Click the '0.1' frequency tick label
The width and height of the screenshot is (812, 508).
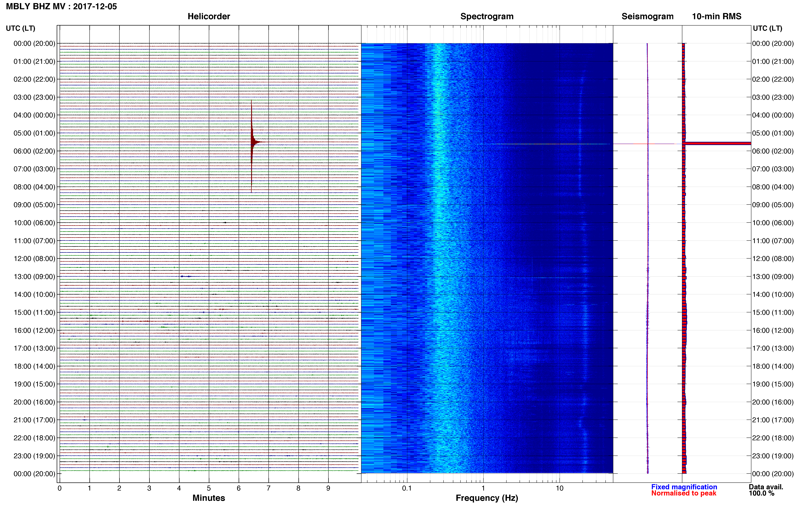pyautogui.click(x=407, y=488)
